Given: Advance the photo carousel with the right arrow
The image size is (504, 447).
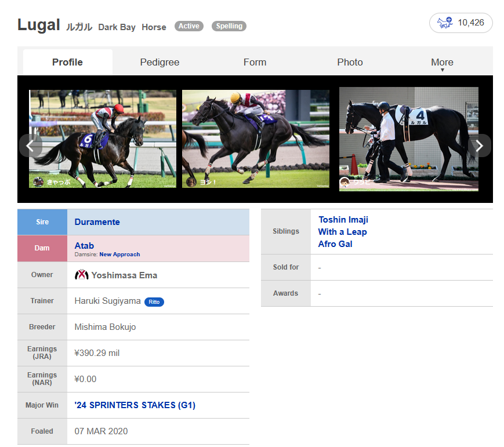Looking at the screenshot, I should 479,146.
